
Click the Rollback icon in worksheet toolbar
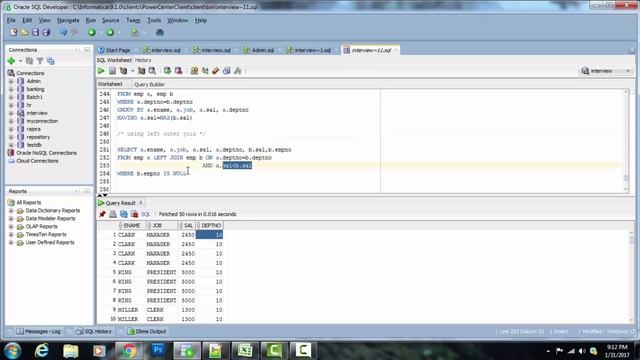tap(178, 71)
